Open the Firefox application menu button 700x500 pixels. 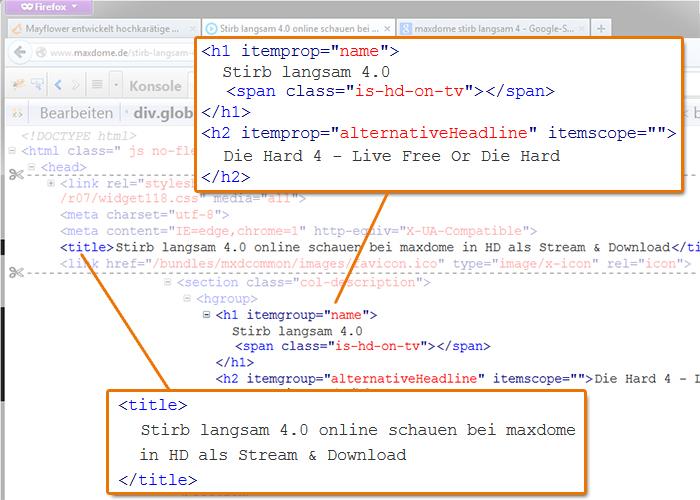[48, 7]
